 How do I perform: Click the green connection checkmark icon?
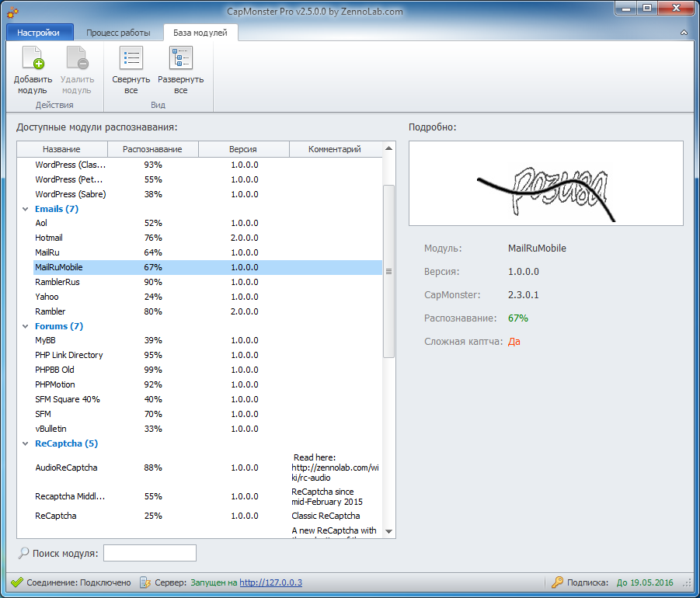coord(17,582)
